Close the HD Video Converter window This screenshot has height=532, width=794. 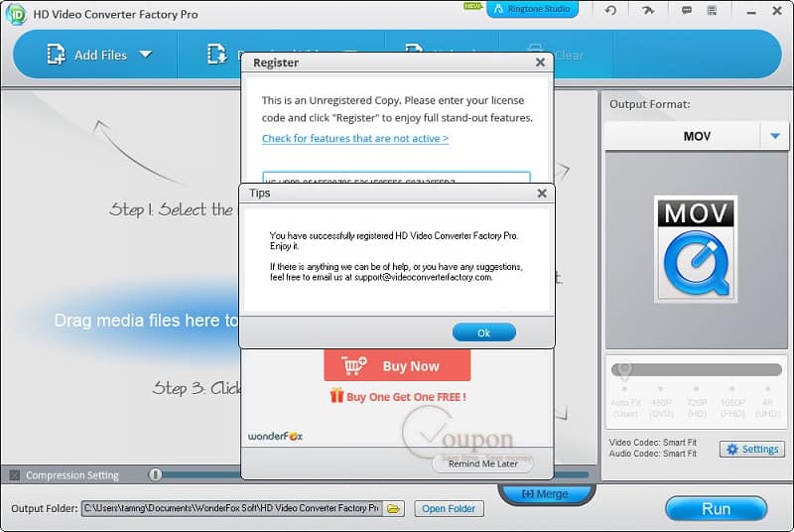point(777,11)
